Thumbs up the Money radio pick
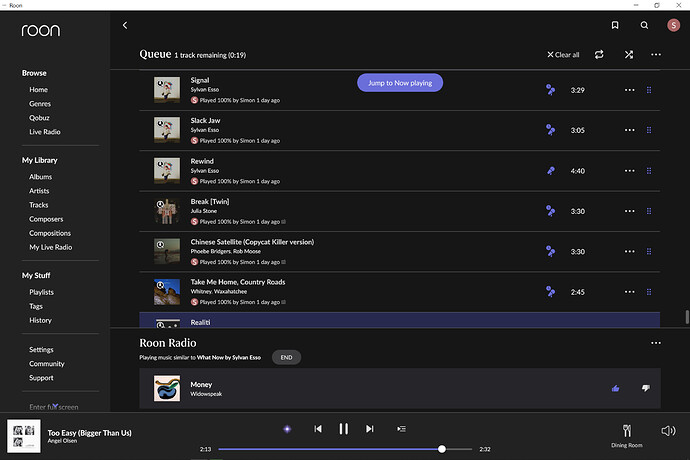Screen dimensions: 690x460 tap(615, 388)
